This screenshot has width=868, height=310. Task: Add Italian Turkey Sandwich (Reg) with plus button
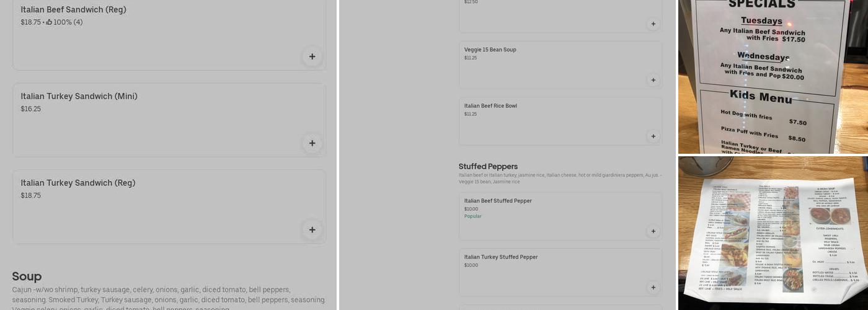coord(312,230)
